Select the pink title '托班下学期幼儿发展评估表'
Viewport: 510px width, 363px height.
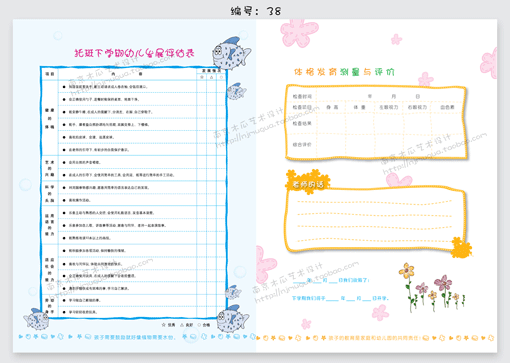tap(134, 53)
